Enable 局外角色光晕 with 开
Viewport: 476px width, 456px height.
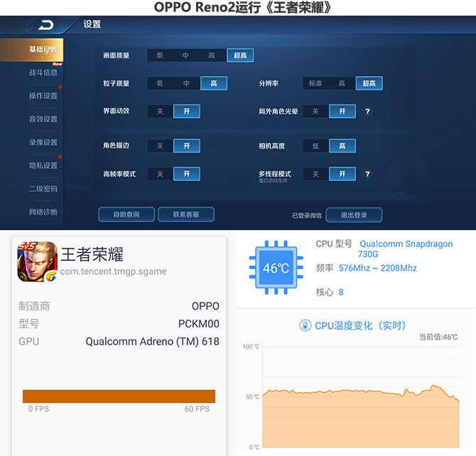click(342, 112)
